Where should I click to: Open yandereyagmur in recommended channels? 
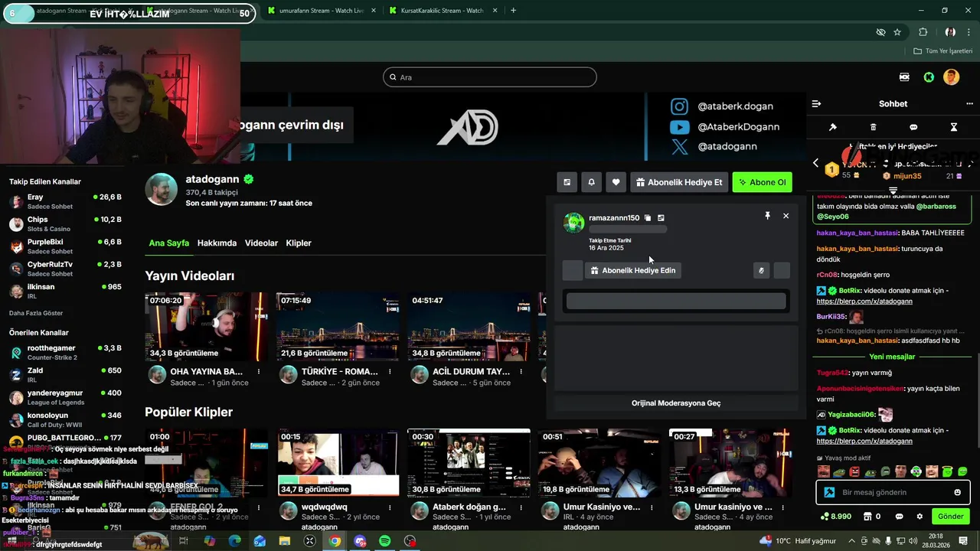coord(65,397)
